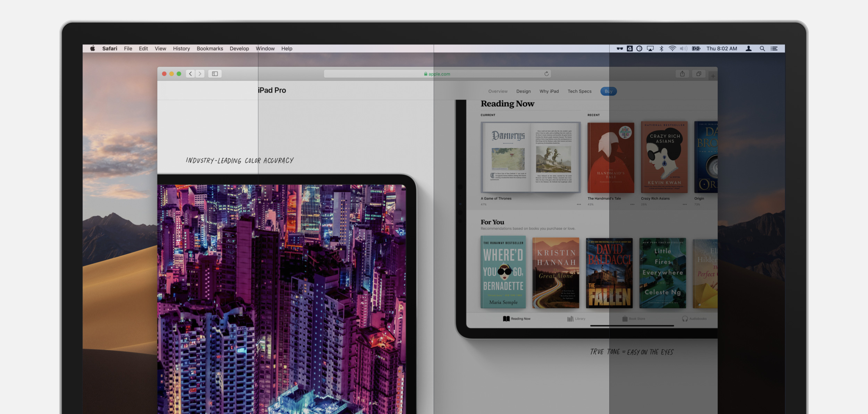Open the Tech Specs tab
This screenshot has width=868, height=414.
tap(579, 91)
